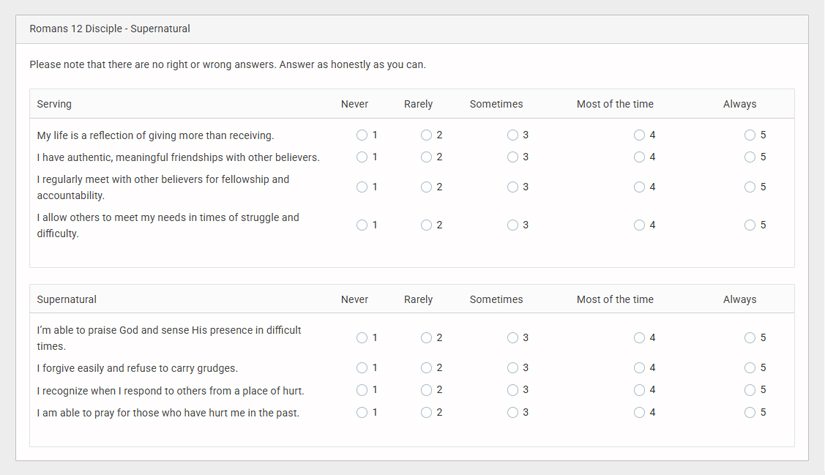Select 5 for 'I forgive easily' statement
825x475 pixels.
click(750, 368)
